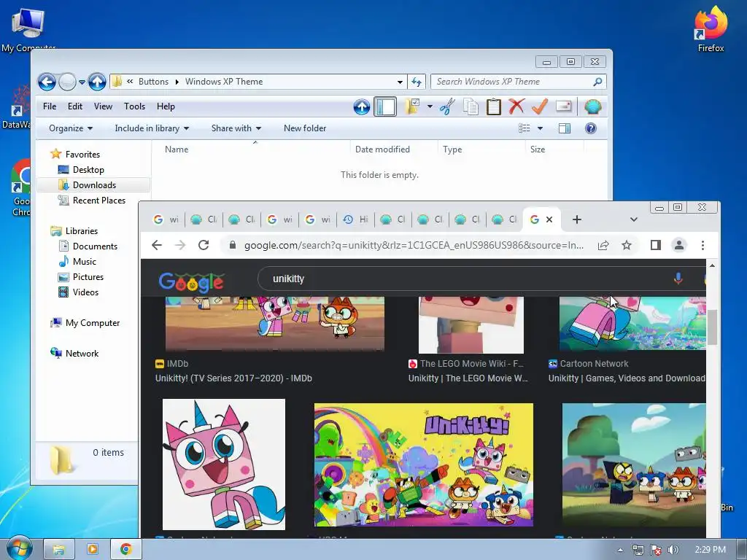This screenshot has height=560, width=747.
Task: Click Windows Media Player on taskbar
Action: (92, 550)
